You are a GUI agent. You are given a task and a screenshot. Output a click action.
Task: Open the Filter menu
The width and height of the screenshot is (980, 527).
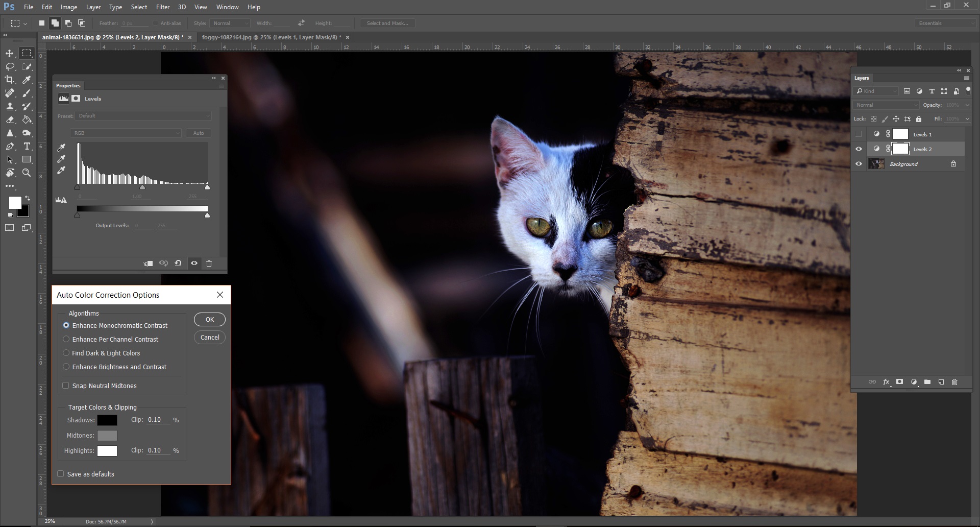(162, 7)
